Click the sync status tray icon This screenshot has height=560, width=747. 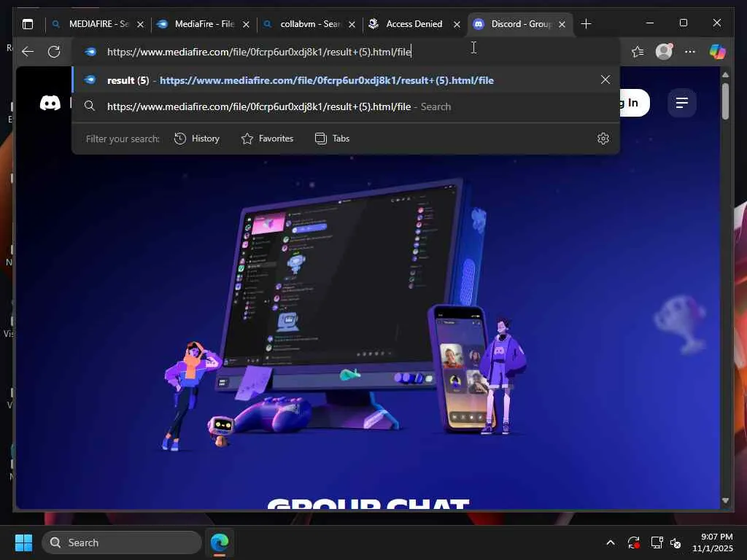[633, 542]
